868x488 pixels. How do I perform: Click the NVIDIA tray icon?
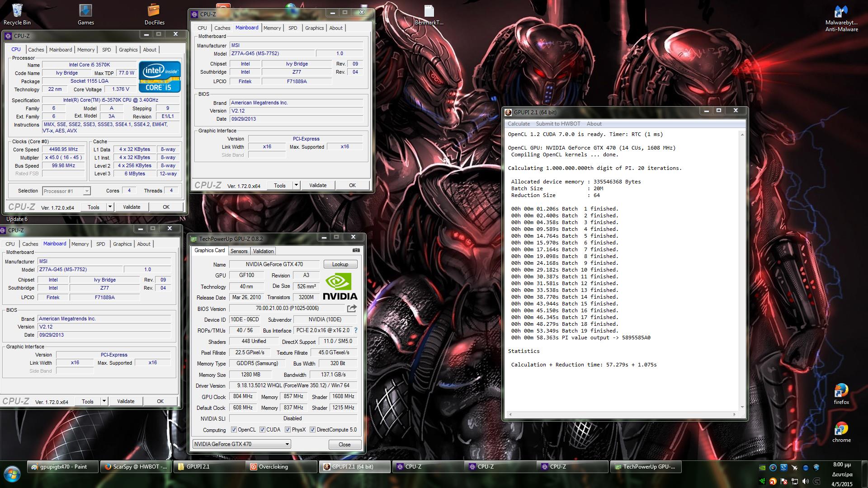tap(762, 467)
